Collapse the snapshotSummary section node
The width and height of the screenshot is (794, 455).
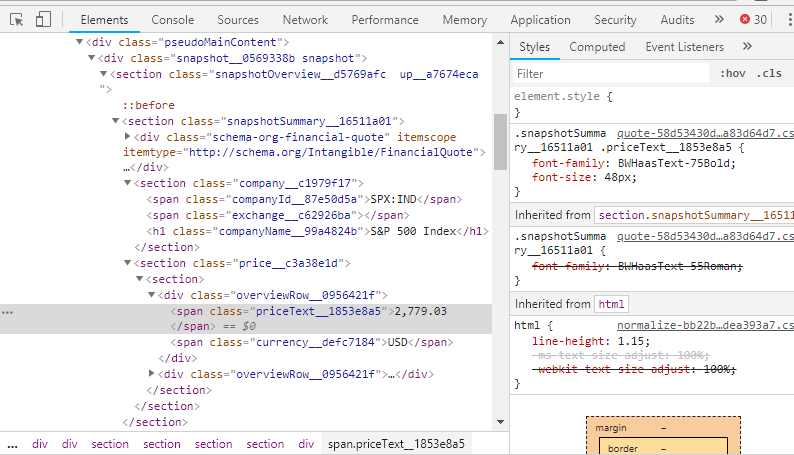(115, 121)
